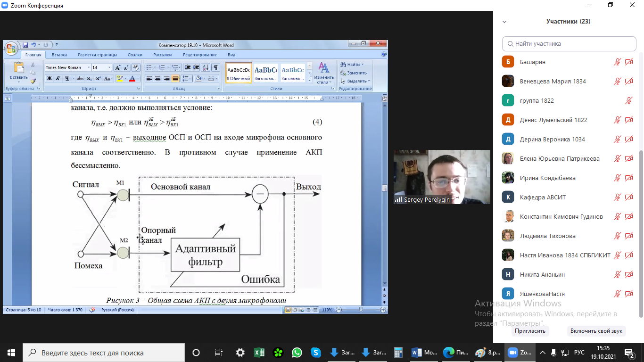Click the sort A-Z icon in paragraph group

206,67
